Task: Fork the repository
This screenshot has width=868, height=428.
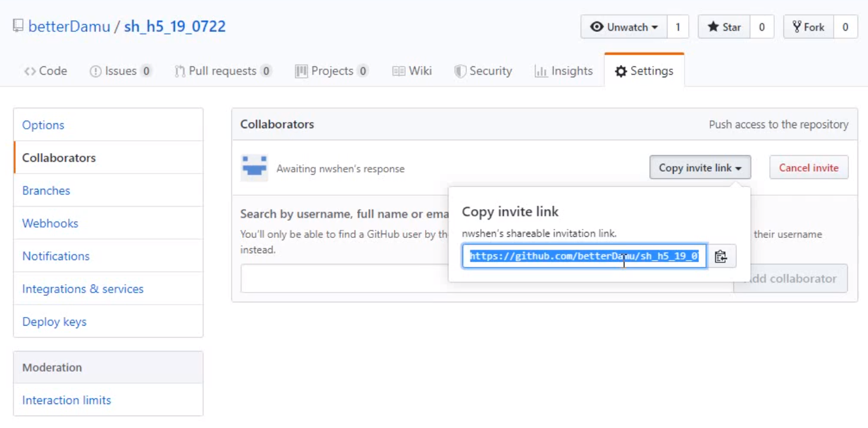Action: pyautogui.click(x=808, y=27)
